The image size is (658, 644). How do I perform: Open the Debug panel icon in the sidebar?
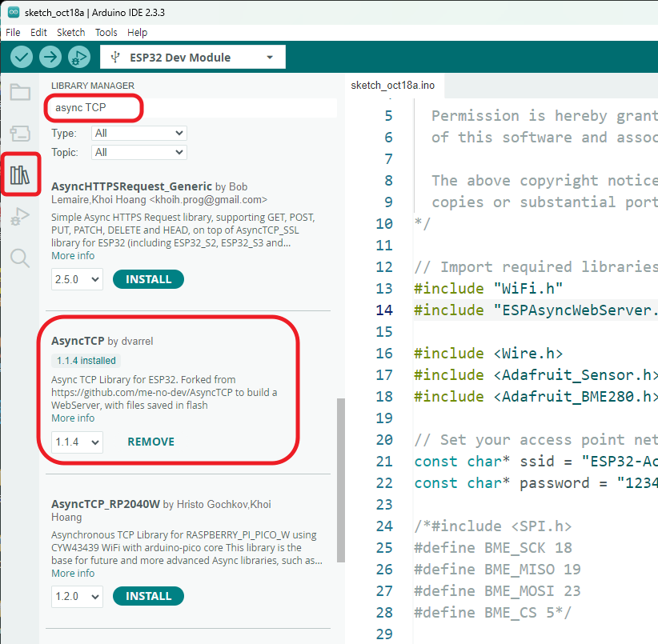20,216
